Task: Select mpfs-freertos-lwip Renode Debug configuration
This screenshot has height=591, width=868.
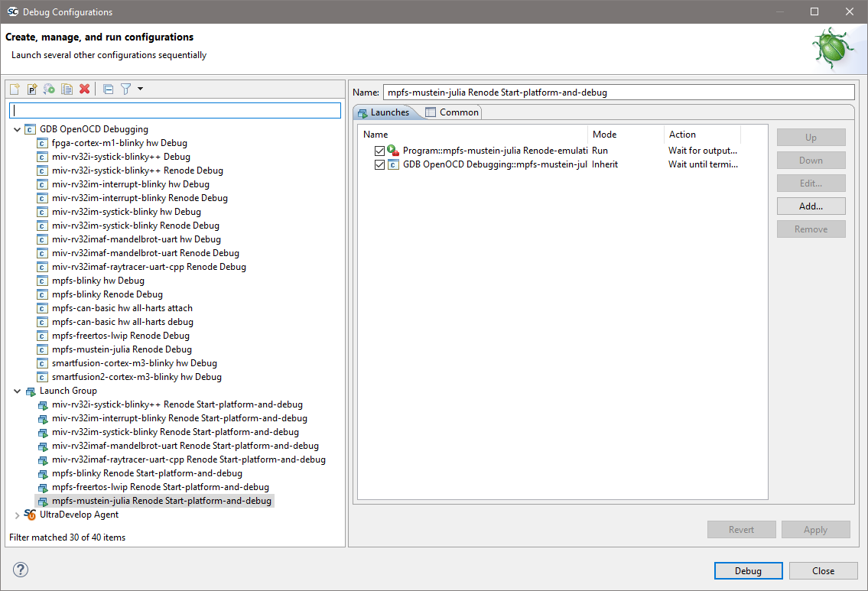Action: 121,336
